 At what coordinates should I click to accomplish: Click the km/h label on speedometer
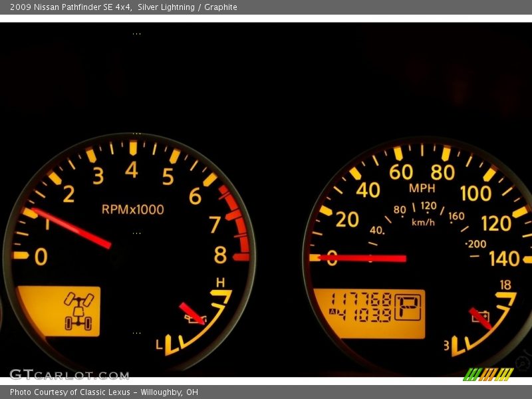point(423,222)
